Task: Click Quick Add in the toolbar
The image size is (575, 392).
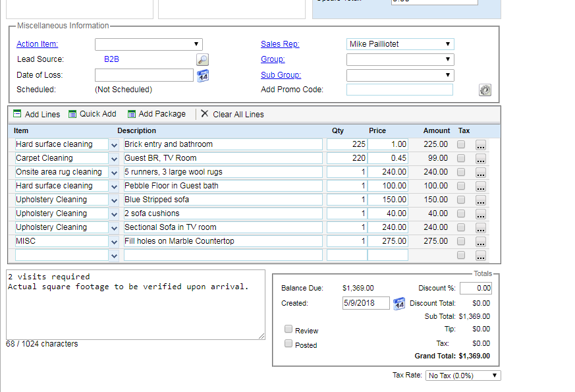Action: coord(92,114)
